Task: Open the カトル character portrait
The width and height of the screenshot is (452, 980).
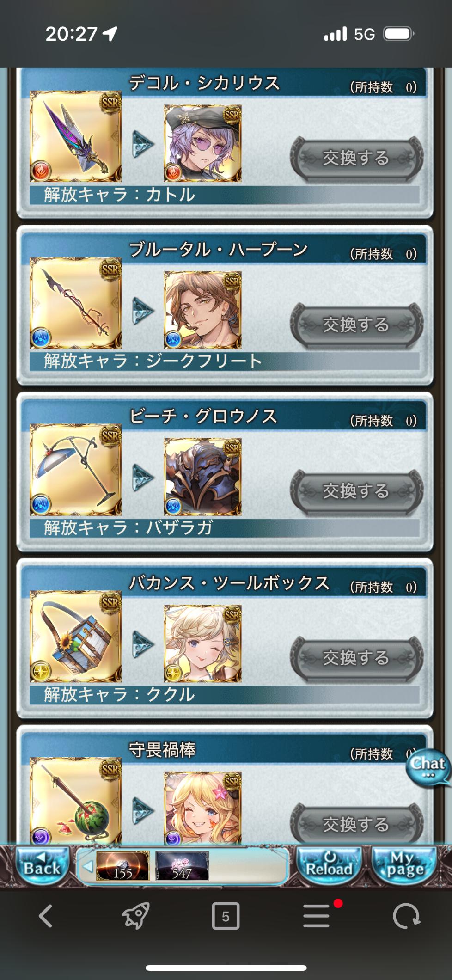Action: point(202,143)
